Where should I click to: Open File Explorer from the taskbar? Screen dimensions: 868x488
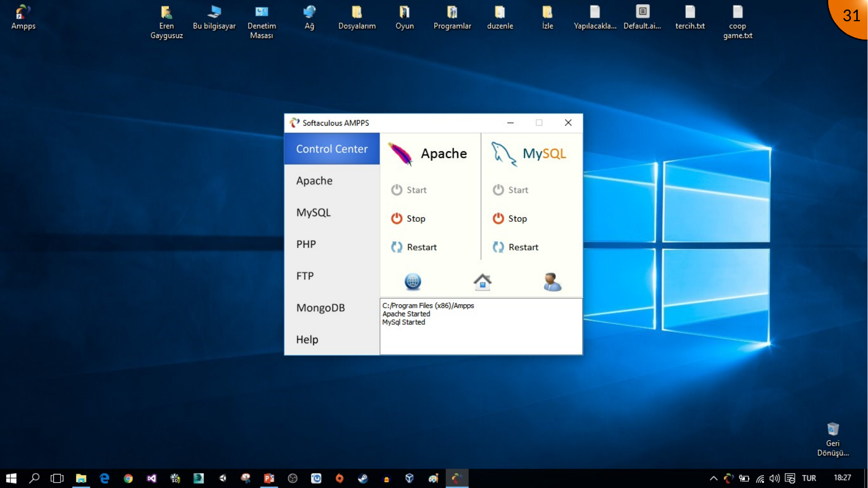click(x=81, y=478)
